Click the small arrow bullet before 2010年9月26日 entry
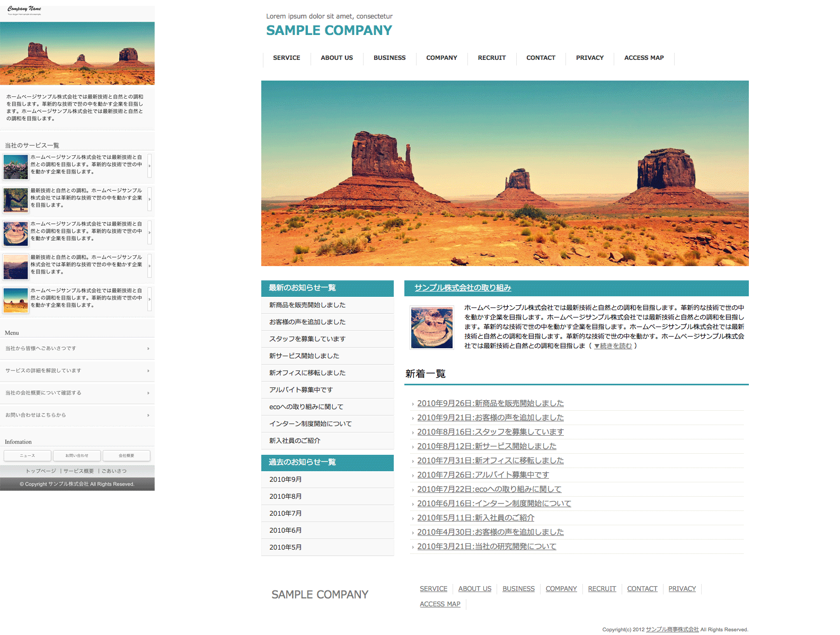This screenshot has height=635, width=840. pyautogui.click(x=413, y=404)
